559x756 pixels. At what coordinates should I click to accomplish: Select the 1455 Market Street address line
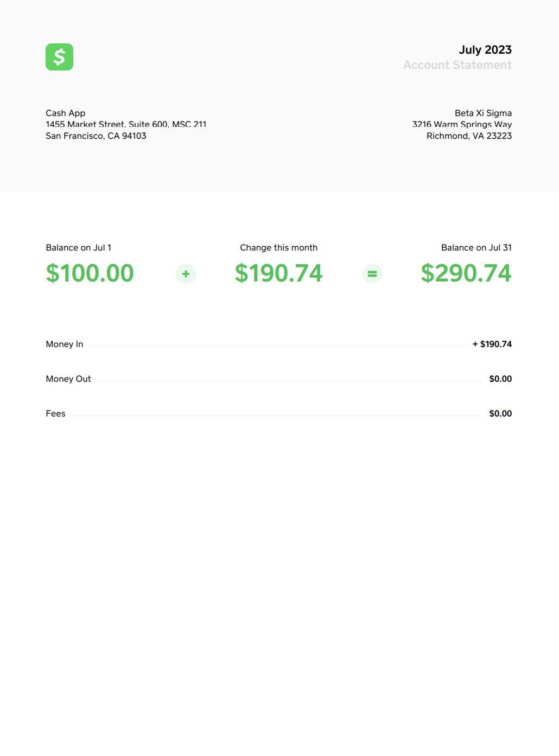[x=126, y=124]
